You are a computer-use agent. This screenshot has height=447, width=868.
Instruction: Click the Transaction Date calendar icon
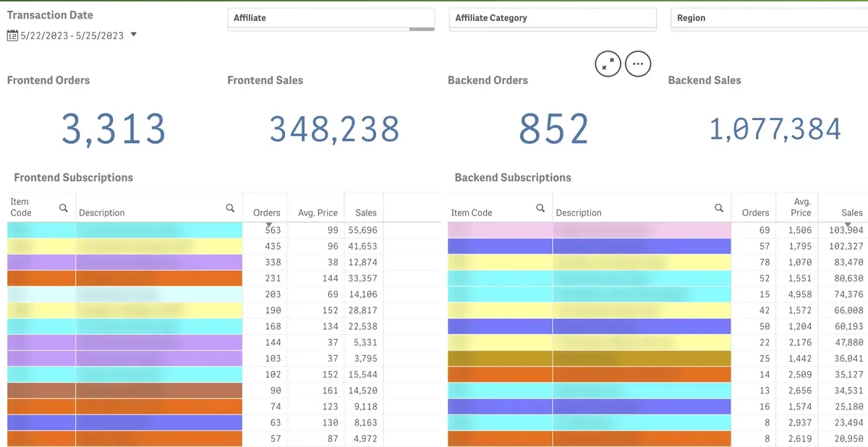click(x=12, y=35)
